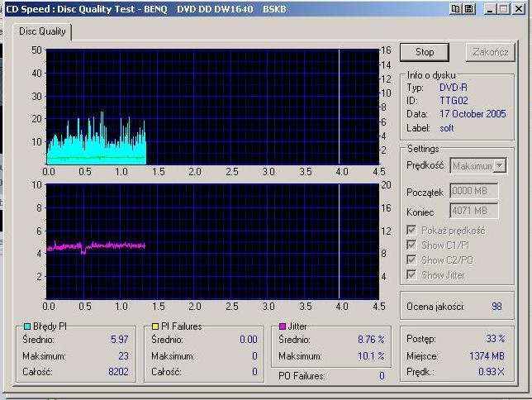The height and width of the screenshot is (400, 532).
Task: Toggle the Show Jitter checkbox
Action: [411, 274]
